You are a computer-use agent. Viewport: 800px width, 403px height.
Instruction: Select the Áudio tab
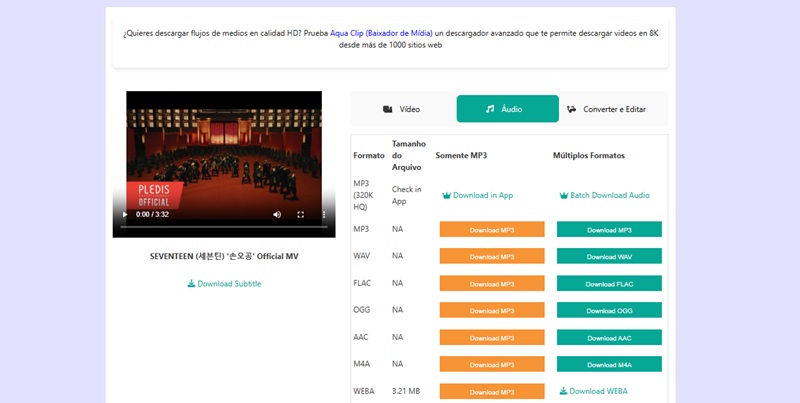[x=507, y=109]
